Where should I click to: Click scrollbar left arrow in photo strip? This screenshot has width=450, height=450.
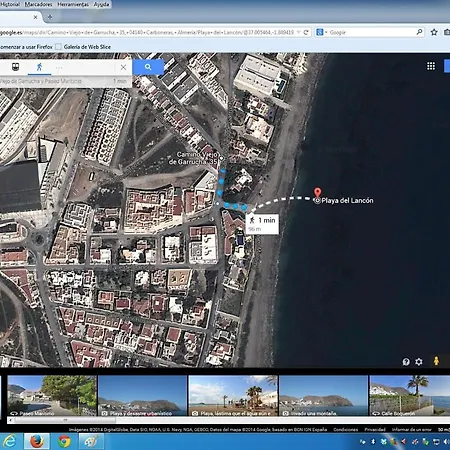point(10,420)
